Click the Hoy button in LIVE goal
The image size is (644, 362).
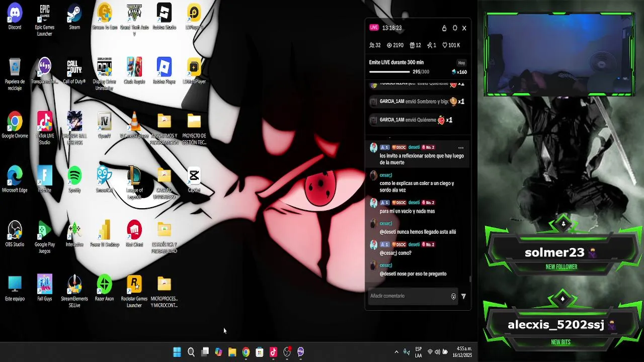coord(461,63)
